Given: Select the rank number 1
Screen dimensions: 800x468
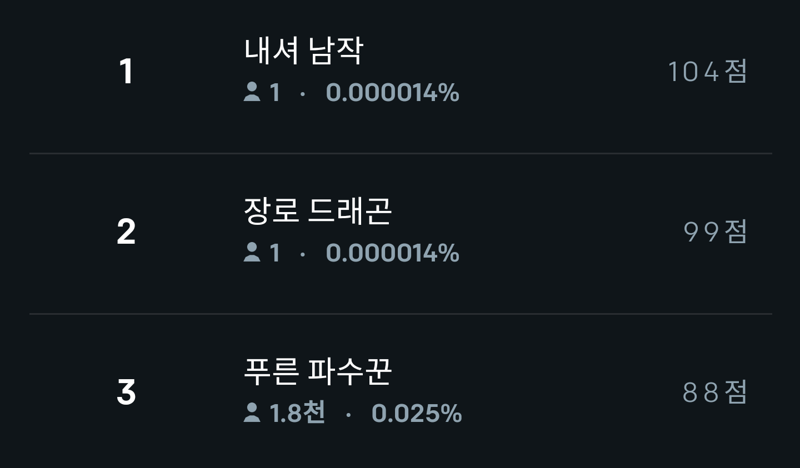Looking at the screenshot, I should coord(126,71).
